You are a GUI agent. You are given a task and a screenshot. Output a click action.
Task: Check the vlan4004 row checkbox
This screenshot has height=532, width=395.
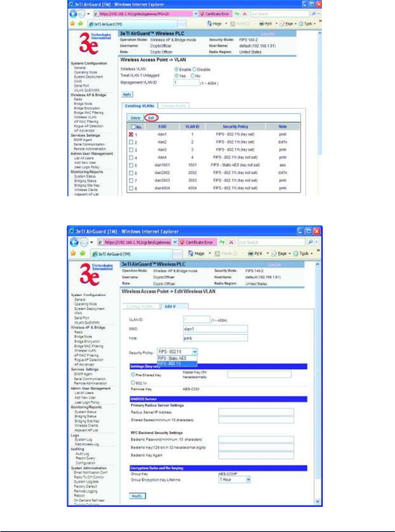(x=132, y=188)
